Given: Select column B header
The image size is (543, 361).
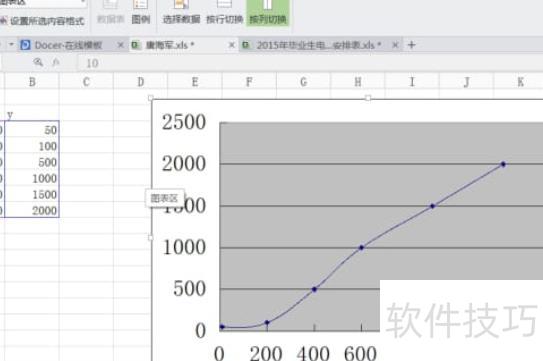Looking at the screenshot, I should coord(32,82).
